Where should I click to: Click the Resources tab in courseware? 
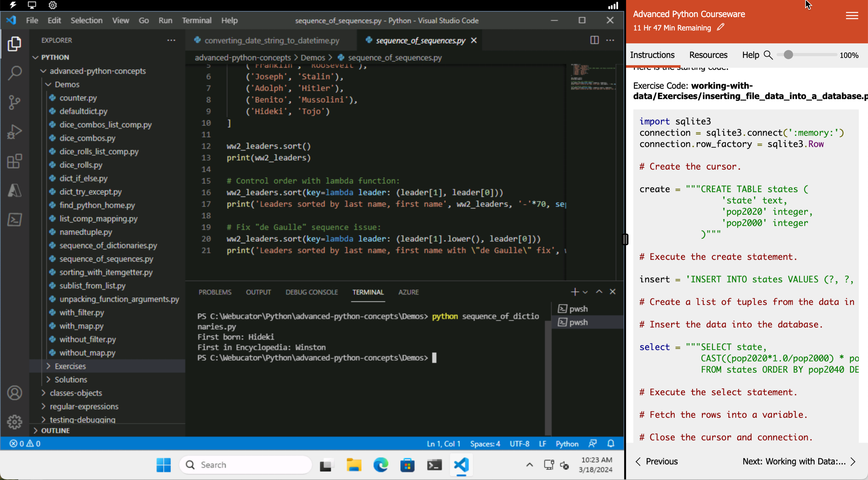click(x=708, y=55)
